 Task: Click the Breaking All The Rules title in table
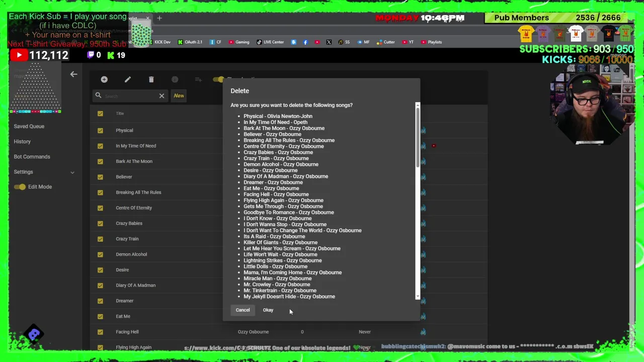[x=138, y=193]
